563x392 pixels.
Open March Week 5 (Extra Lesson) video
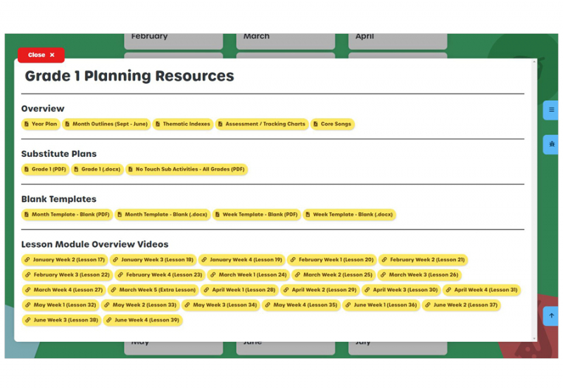pyautogui.click(x=153, y=290)
